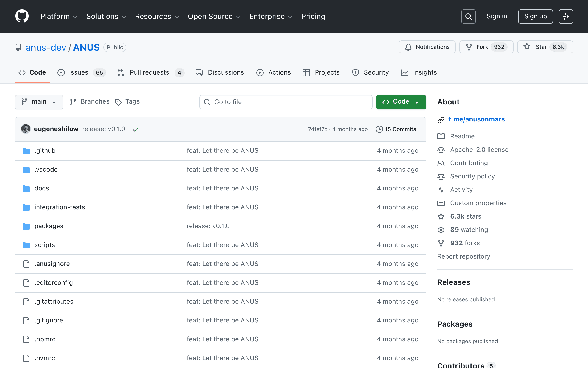Open the anus-dev owner link

[46, 47]
